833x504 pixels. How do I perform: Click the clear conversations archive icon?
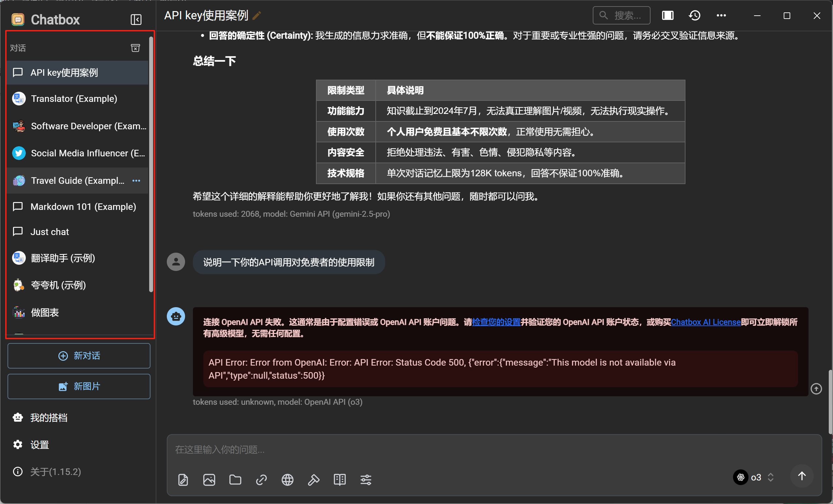pyautogui.click(x=135, y=48)
